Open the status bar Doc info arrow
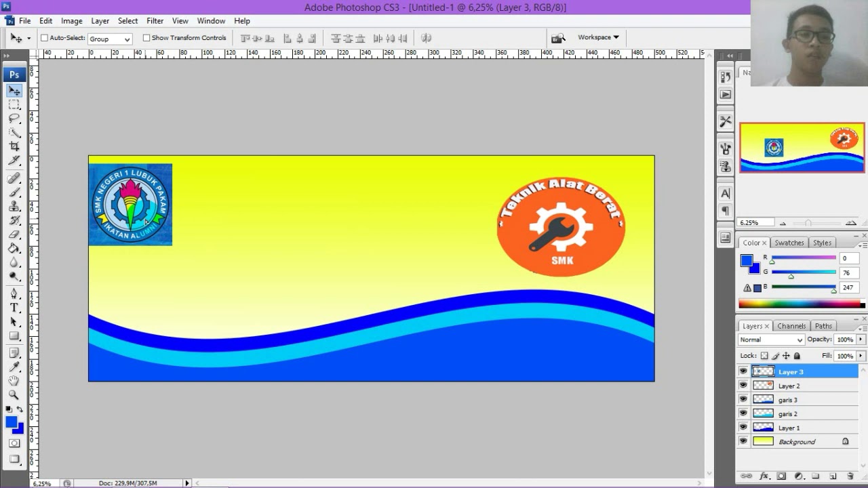 pos(187,483)
